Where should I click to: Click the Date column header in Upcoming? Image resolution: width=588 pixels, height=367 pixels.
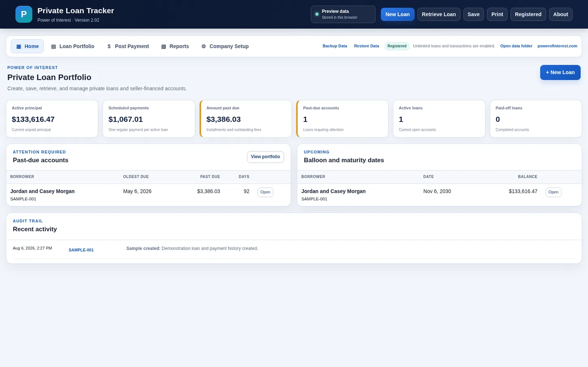coord(429,177)
